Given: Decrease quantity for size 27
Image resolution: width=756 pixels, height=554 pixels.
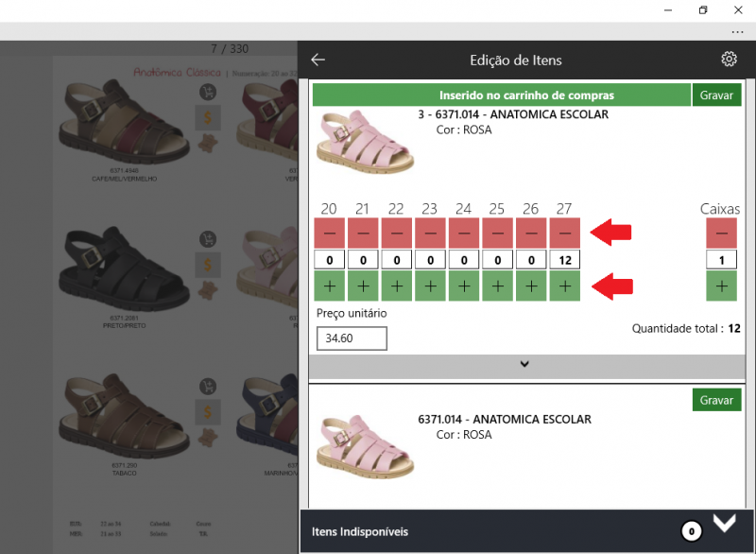Looking at the screenshot, I should click(x=564, y=233).
